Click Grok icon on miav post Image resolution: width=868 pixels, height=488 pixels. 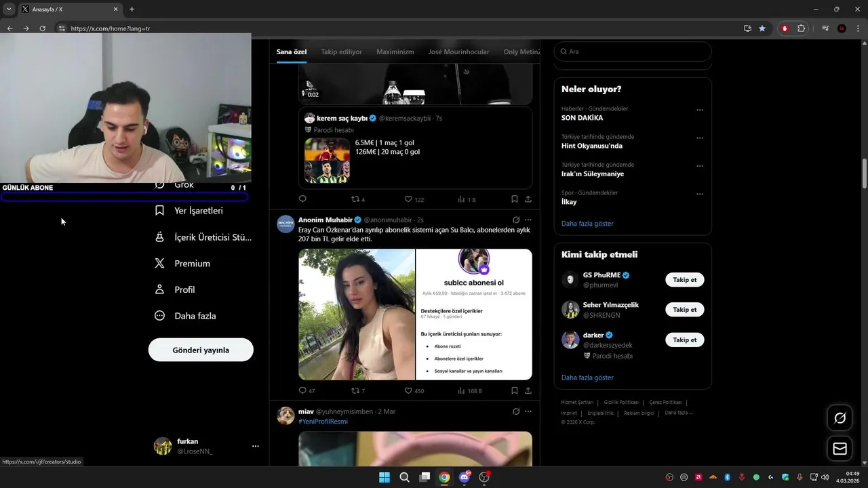(x=516, y=411)
